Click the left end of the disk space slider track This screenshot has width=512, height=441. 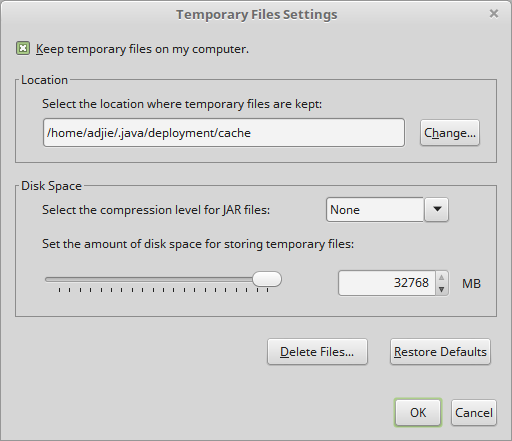[48, 279]
